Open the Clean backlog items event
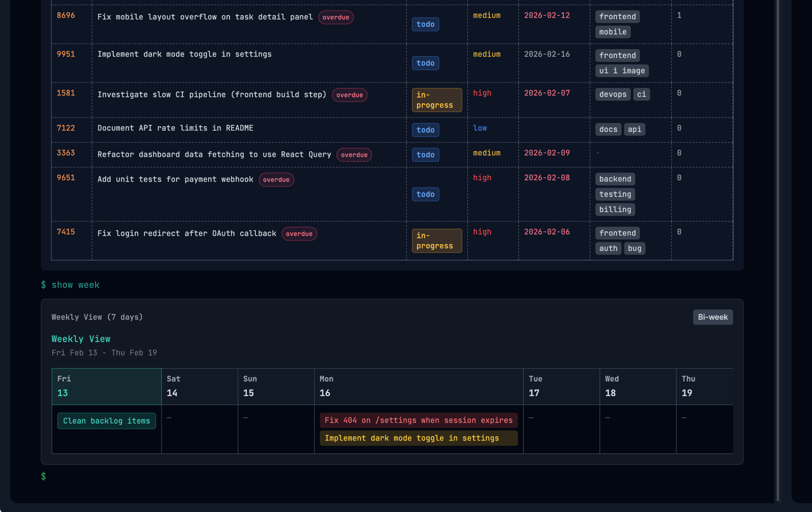This screenshot has height=512, width=812. [106, 421]
